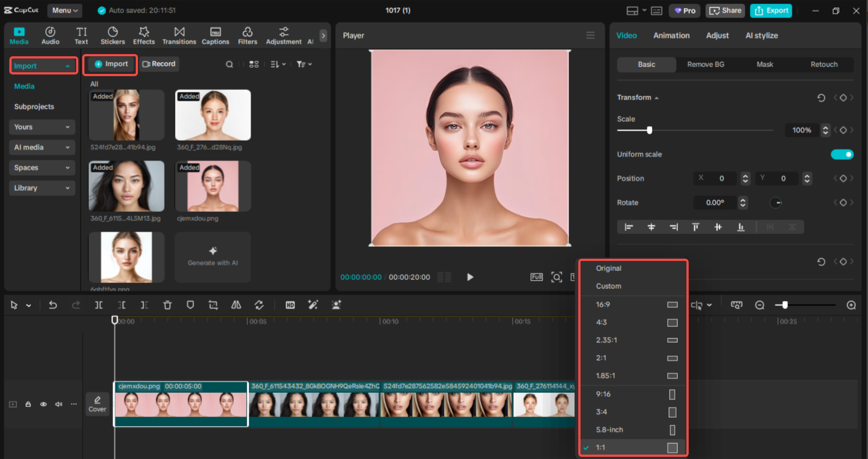The height and width of the screenshot is (459, 868).
Task: Adjust the Scale slider handle
Action: tap(649, 130)
